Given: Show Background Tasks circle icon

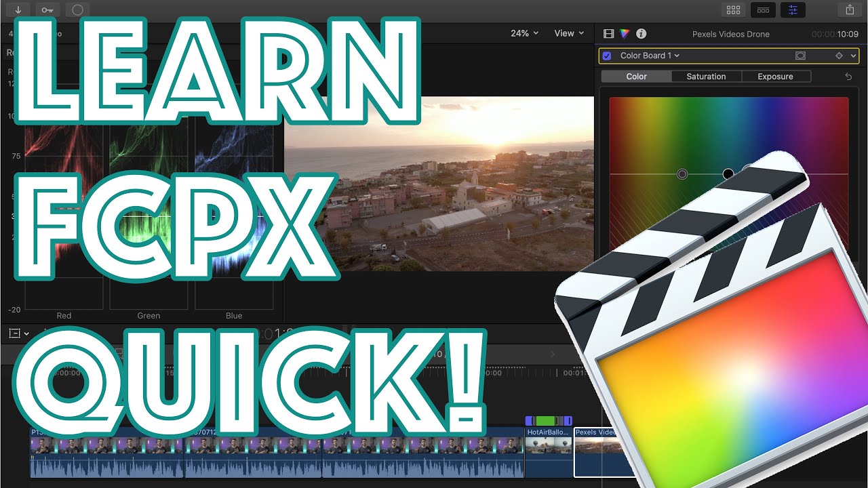Looking at the screenshot, I should (x=77, y=9).
